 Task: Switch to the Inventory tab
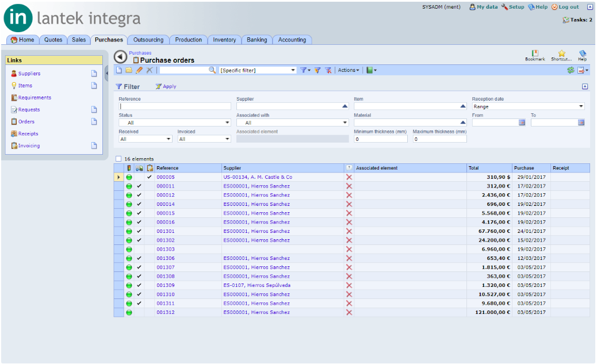coord(224,40)
